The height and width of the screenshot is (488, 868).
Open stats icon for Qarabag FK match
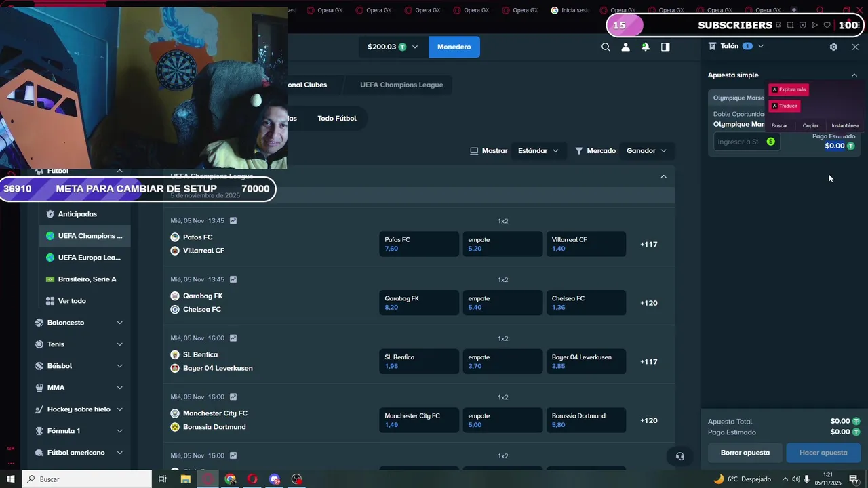click(233, 279)
